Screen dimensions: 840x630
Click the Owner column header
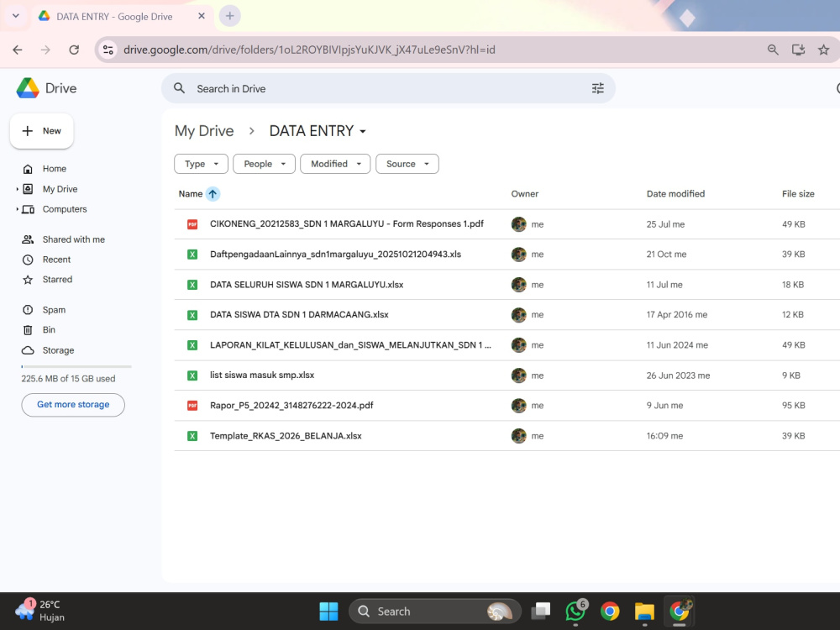click(524, 194)
